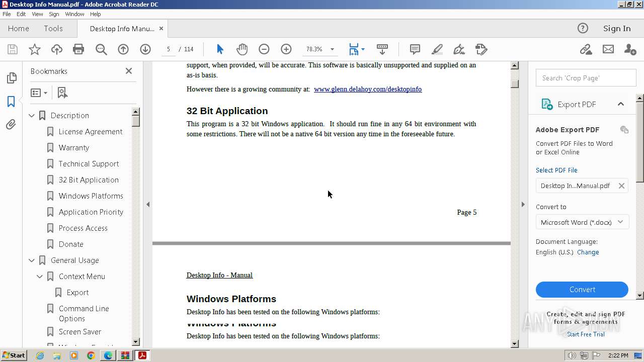
Task: Open the zoom level dropdown
Action: tap(332, 49)
